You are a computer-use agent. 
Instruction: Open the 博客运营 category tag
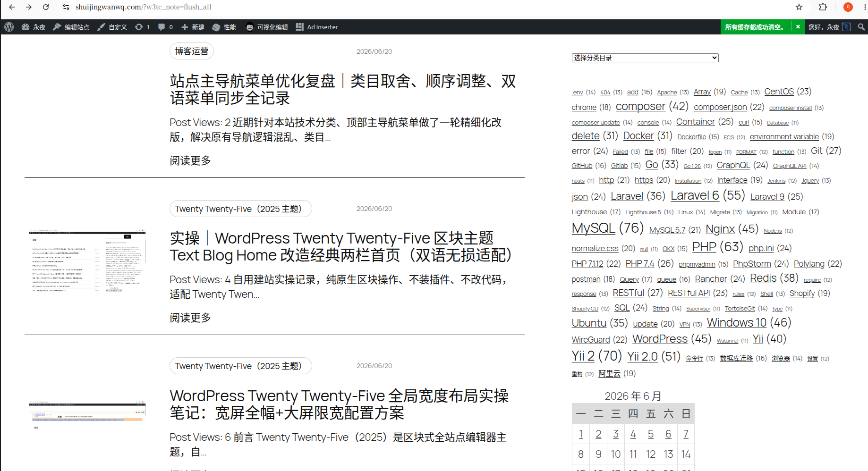[x=192, y=51]
